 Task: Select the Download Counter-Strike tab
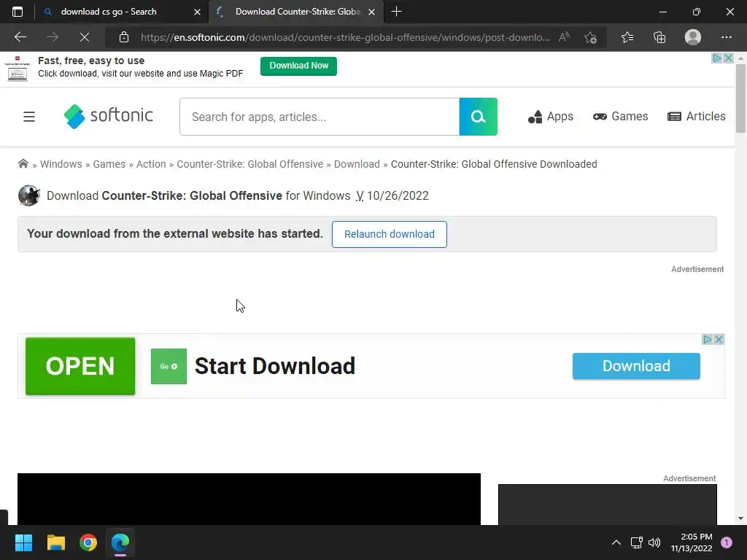pos(296,12)
